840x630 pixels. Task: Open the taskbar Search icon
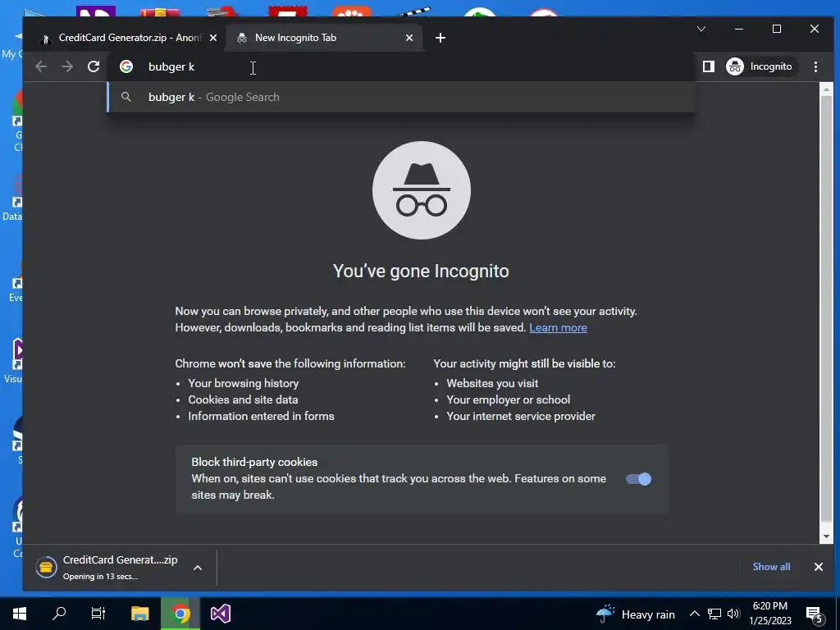[59, 614]
